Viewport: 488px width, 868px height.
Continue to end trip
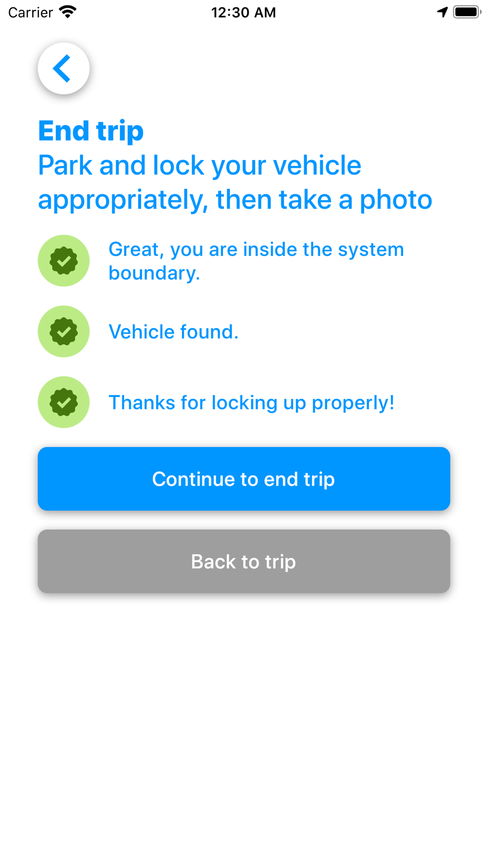point(244,479)
